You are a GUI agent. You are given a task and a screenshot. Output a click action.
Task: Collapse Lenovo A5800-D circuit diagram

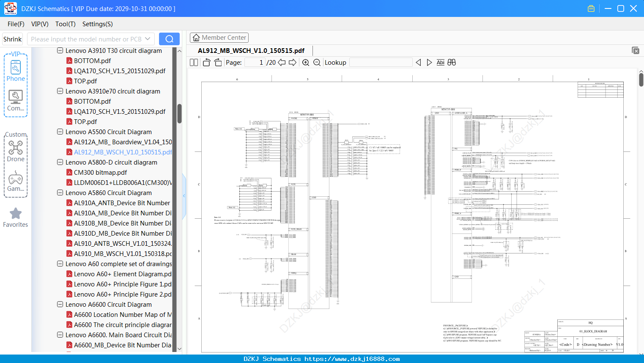pyautogui.click(x=60, y=162)
